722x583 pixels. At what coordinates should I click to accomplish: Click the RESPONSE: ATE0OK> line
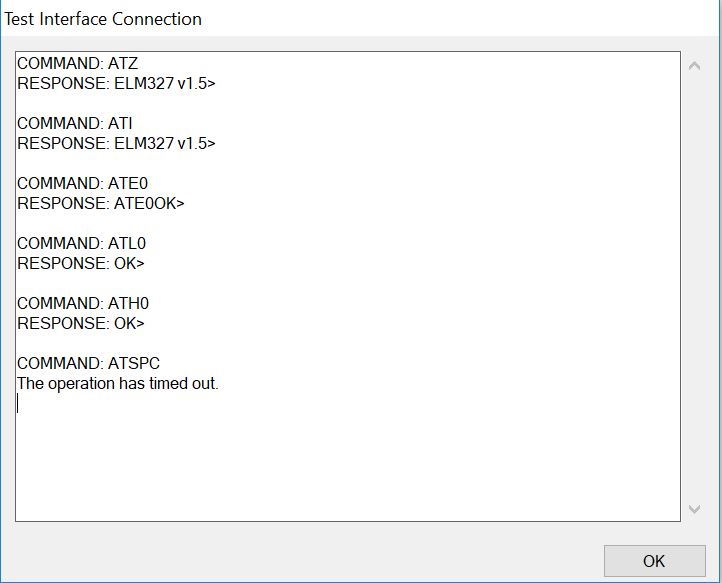[x=101, y=204]
